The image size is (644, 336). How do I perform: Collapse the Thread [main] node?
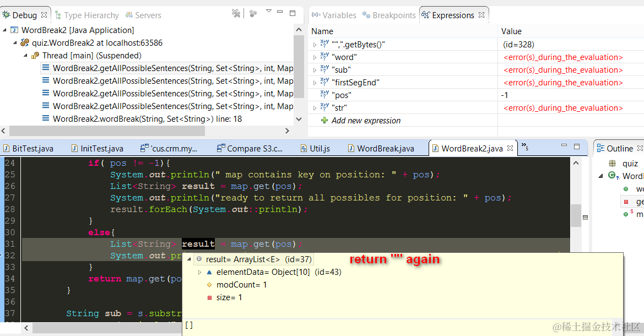click(x=25, y=56)
